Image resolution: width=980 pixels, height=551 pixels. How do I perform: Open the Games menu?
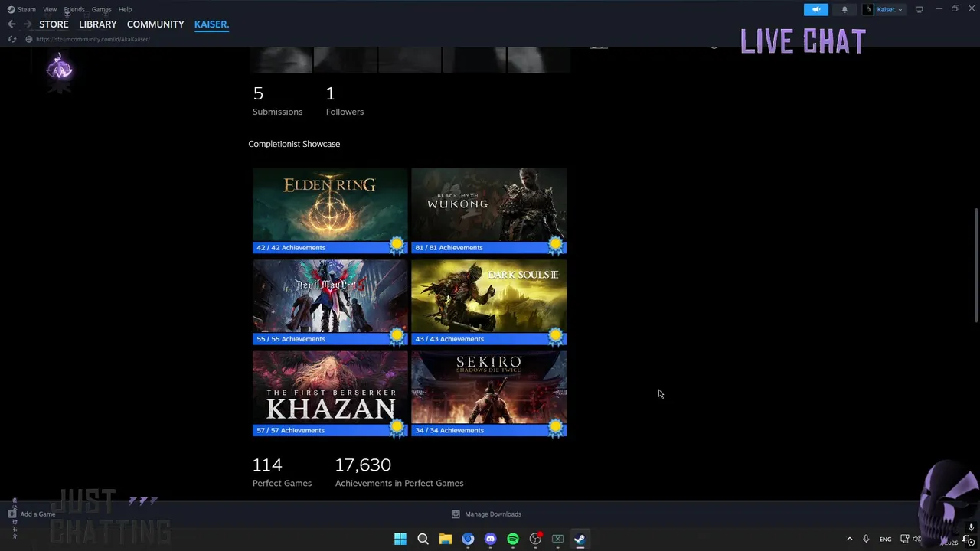(102, 9)
